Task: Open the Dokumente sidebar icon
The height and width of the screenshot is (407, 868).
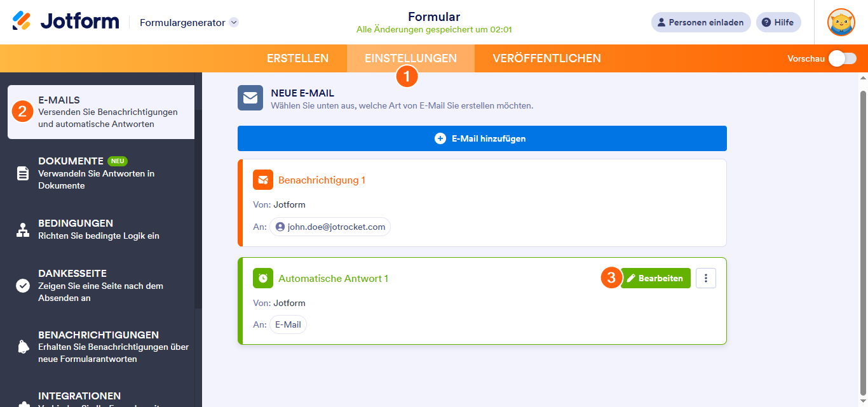Action: tap(23, 173)
